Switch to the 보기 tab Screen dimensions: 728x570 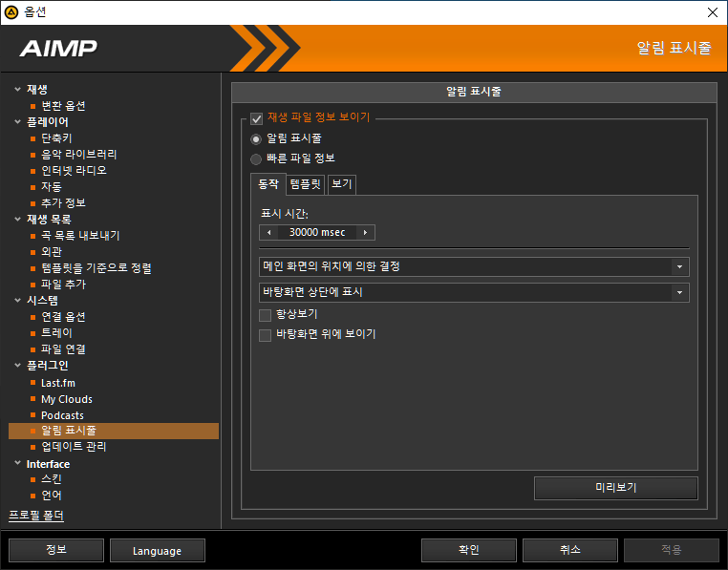click(342, 184)
